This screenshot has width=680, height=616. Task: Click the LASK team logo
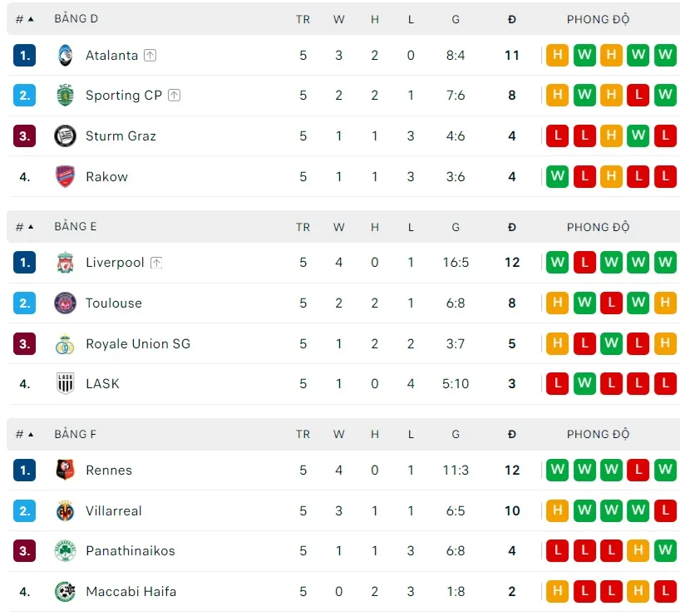(x=65, y=383)
